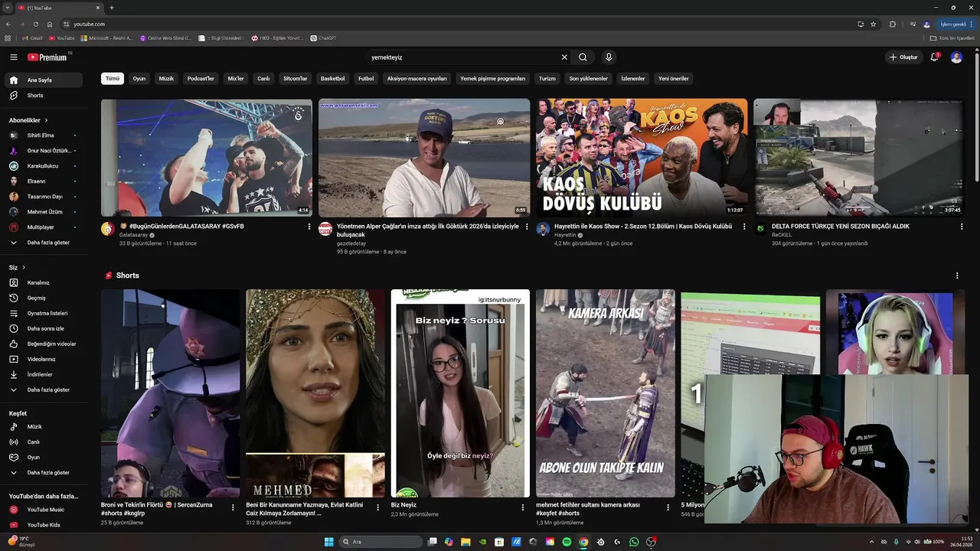
Task: Select the Tümü filter chip
Action: 113,78
